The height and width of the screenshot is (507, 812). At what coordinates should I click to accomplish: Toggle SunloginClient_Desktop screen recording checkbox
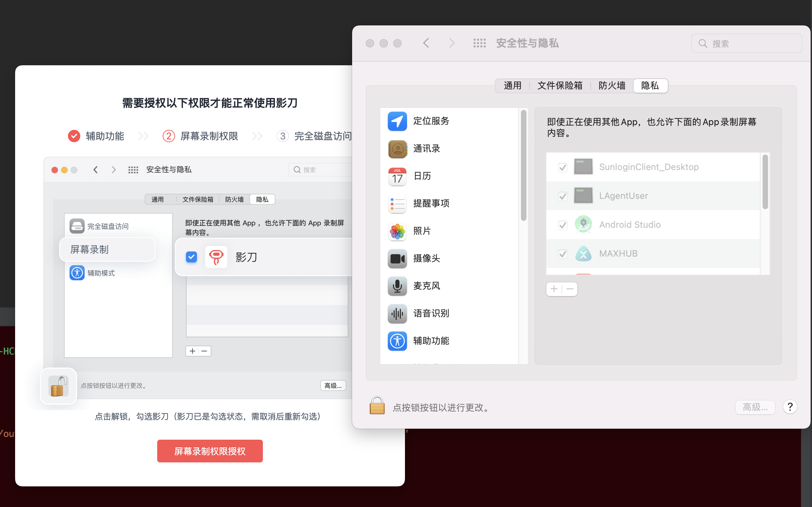click(562, 167)
